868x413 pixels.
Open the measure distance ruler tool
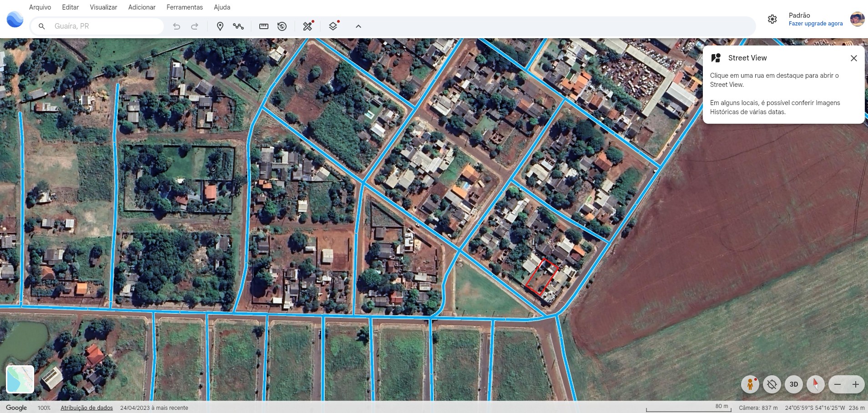click(264, 26)
